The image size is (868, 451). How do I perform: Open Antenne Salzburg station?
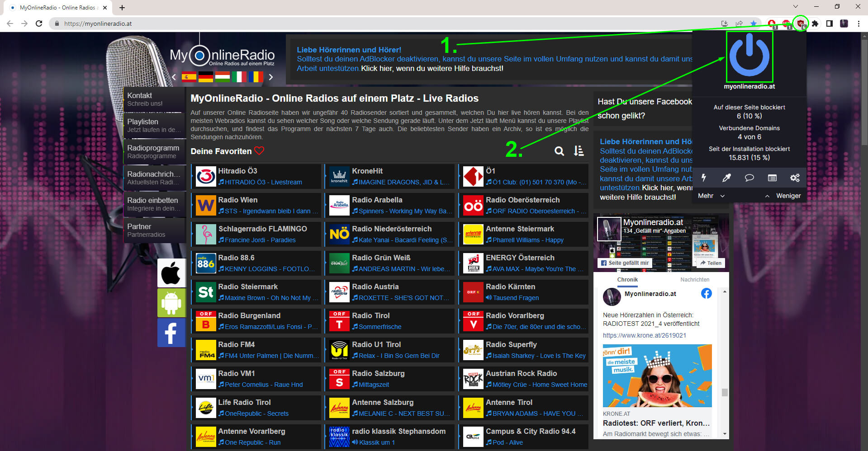(389, 408)
